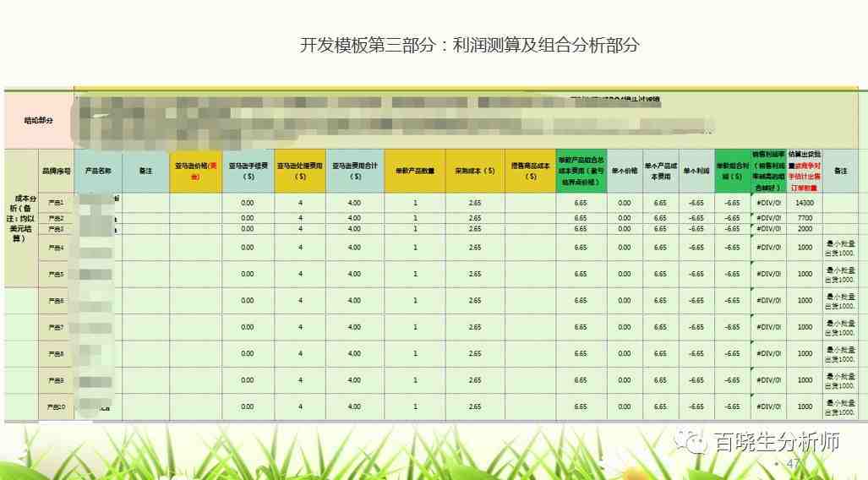Select the 产品7 row label

(57, 327)
